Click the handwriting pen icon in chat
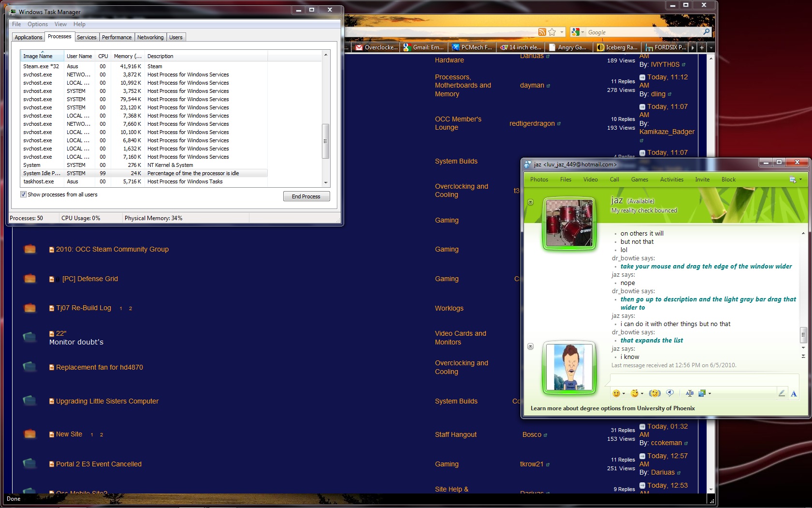Image resolution: width=812 pixels, height=508 pixels. point(782,393)
